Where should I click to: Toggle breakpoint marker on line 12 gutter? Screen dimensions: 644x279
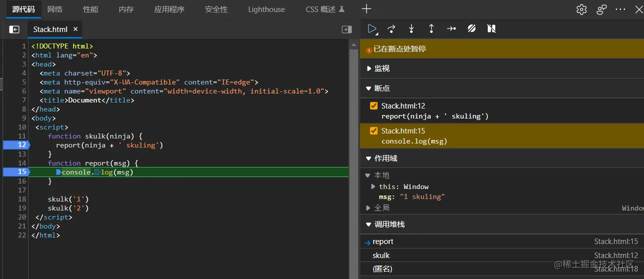coord(16,145)
